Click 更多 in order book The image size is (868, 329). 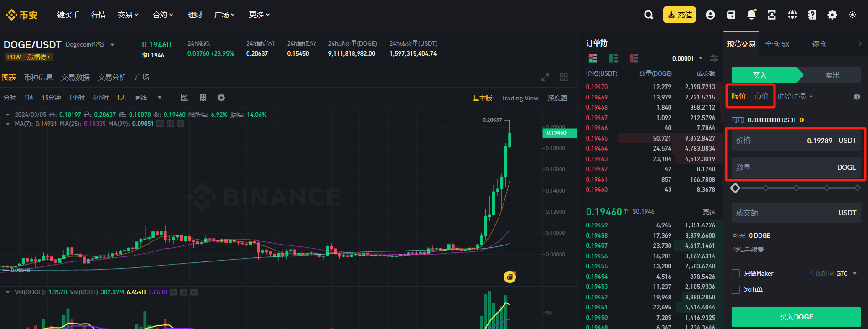[x=709, y=212]
